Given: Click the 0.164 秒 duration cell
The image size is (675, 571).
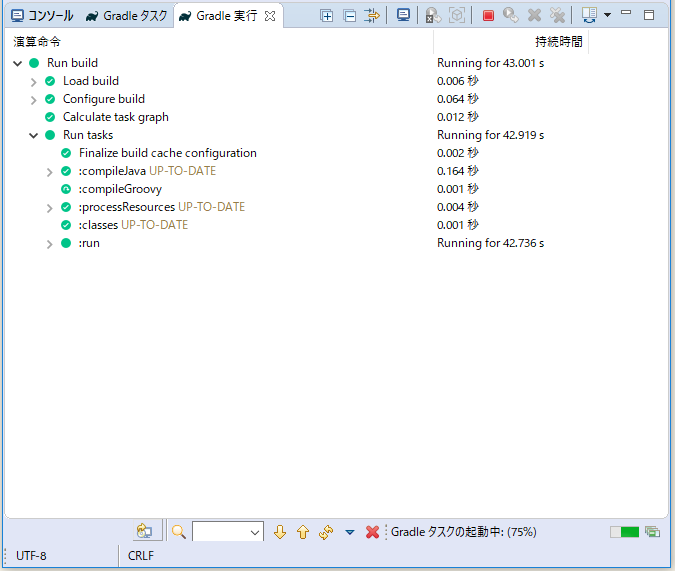Looking at the screenshot, I should point(458,171).
